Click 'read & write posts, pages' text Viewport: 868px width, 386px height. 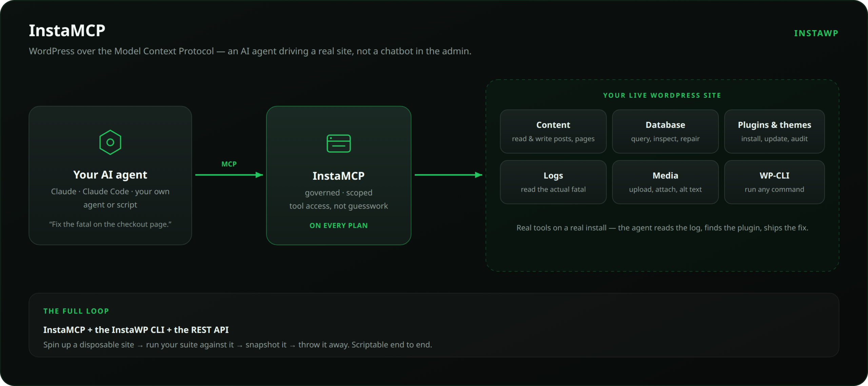[x=553, y=139]
